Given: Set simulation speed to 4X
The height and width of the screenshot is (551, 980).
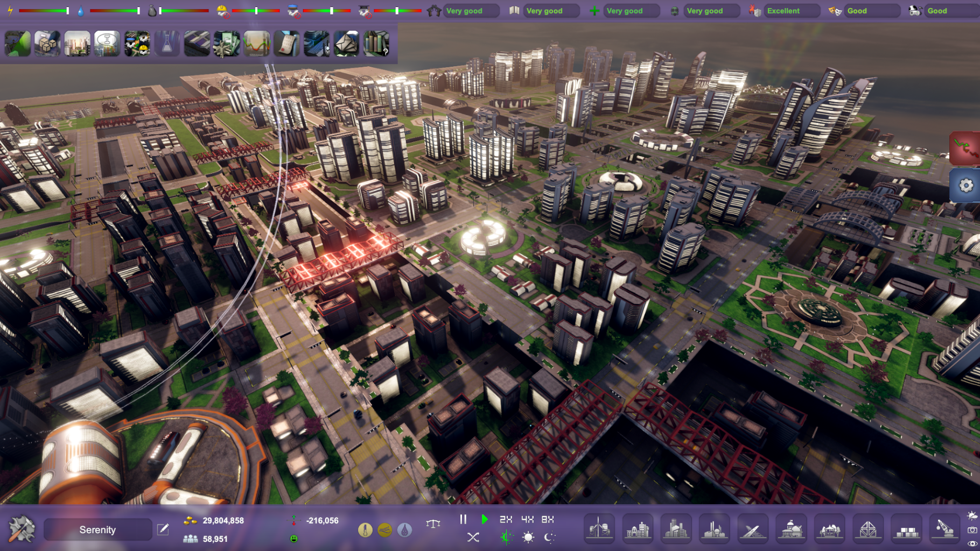Looking at the screenshot, I should tap(527, 519).
